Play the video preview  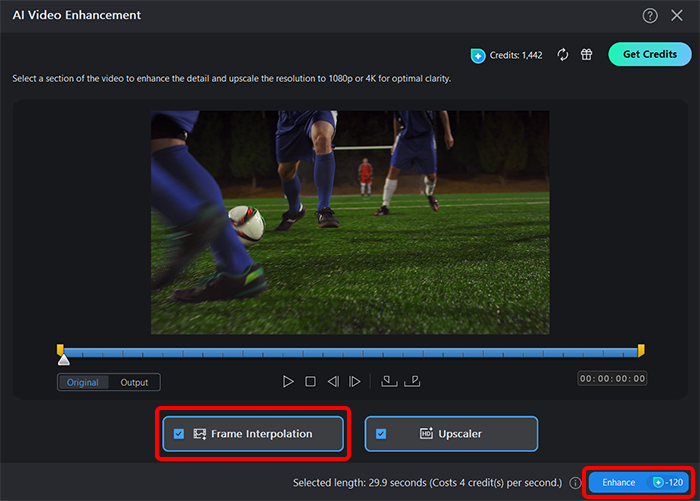tap(288, 382)
